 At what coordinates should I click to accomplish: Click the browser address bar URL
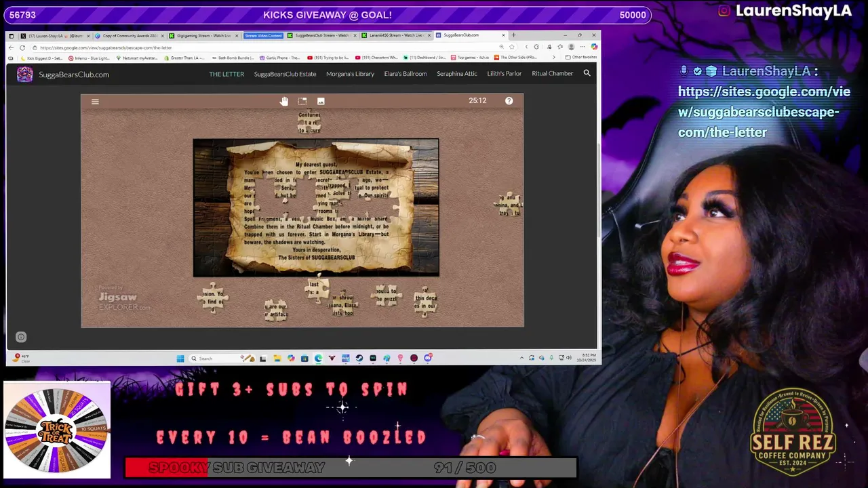[x=106, y=47]
